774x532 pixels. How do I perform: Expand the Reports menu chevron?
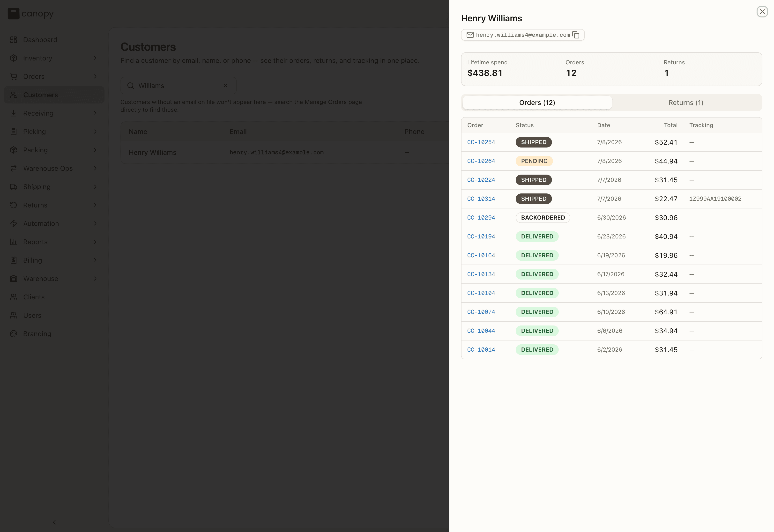(x=95, y=242)
